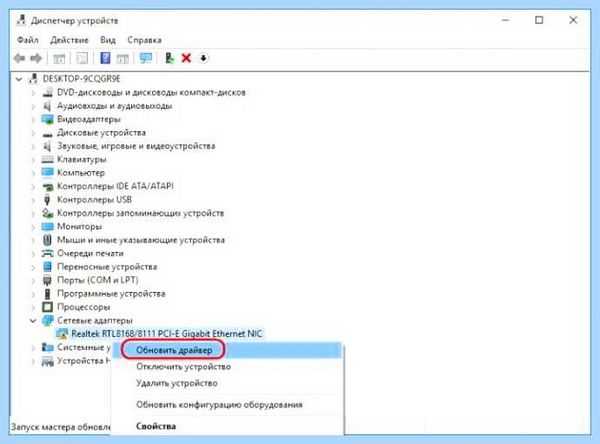Click the Процессоры category icon
The width and height of the screenshot is (600, 444).
coord(47,307)
